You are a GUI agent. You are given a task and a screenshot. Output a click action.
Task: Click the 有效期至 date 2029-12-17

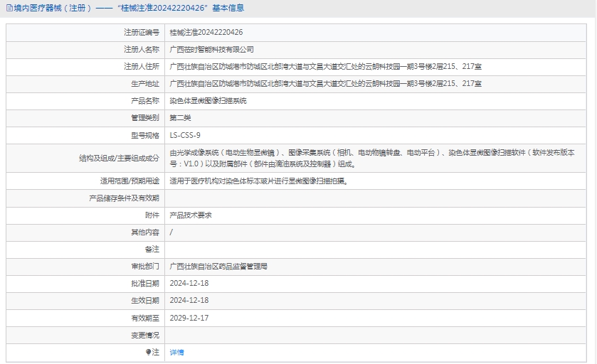click(x=189, y=318)
